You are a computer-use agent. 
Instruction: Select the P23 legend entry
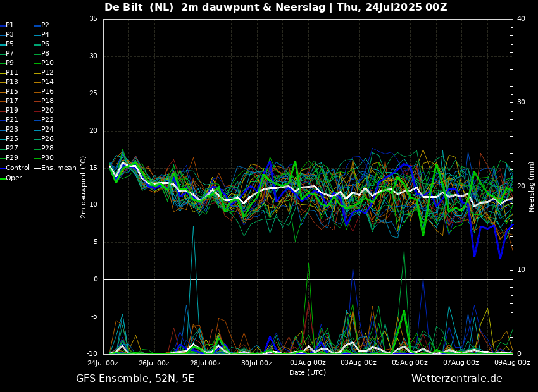click(x=11, y=129)
